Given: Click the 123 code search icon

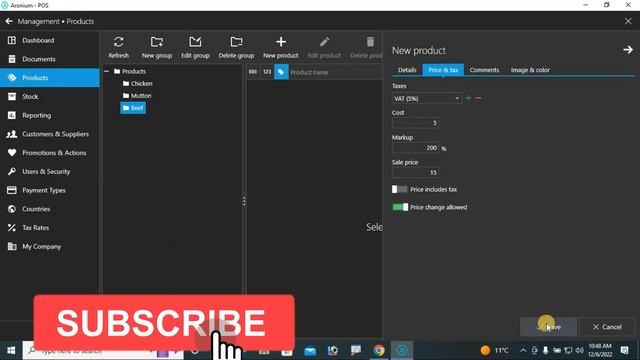Looking at the screenshot, I should pos(267,72).
